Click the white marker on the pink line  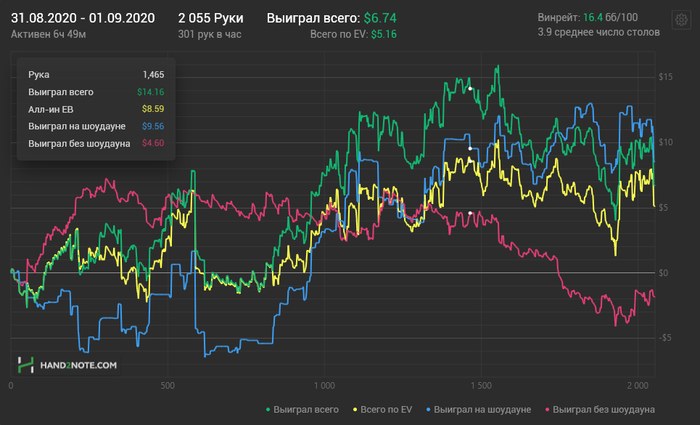point(470,213)
